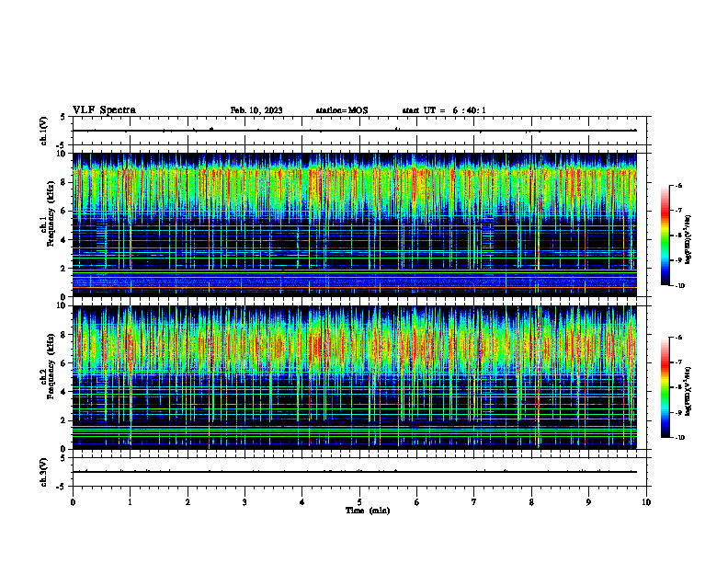Click ch.2 frequency axis tick "2"
Screen dimensions: 728x563
coord(64,420)
